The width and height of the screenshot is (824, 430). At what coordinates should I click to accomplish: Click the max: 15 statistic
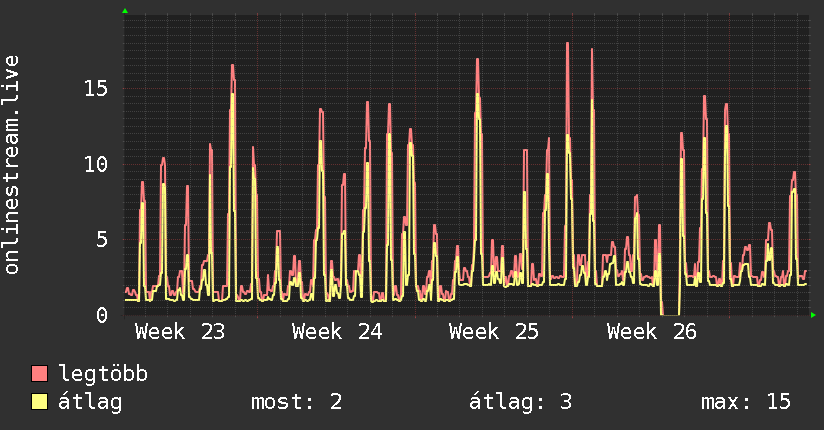click(746, 402)
